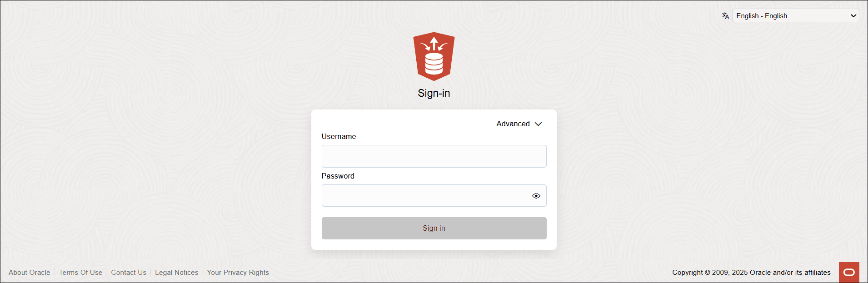Click the red shield database logo above Sign-in

(434, 56)
